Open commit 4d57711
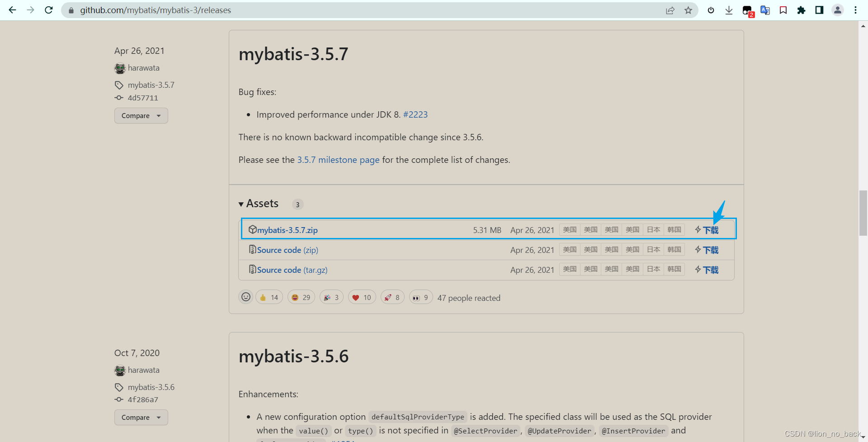 (x=143, y=98)
